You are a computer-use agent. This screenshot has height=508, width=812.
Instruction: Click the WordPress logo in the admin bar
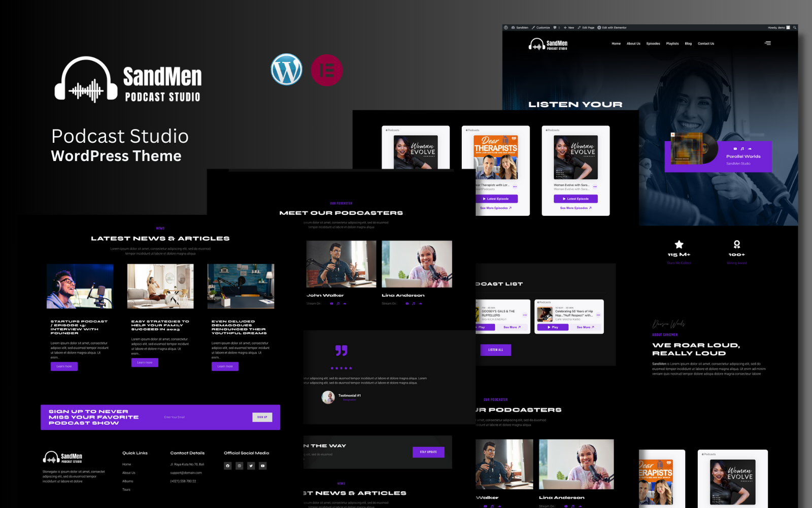pos(505,27)
